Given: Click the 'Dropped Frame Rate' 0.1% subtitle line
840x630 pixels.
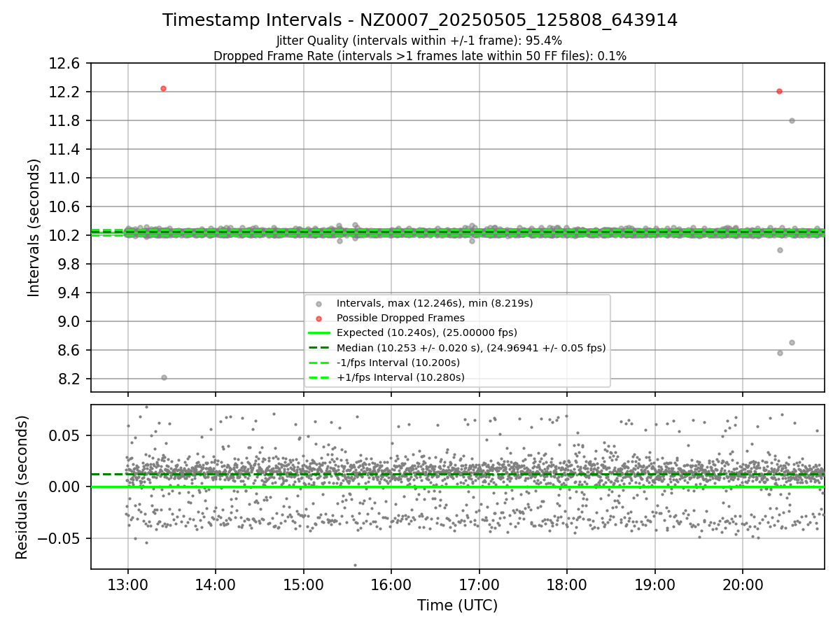Looking at the screenshot, I should coord(420,56).
